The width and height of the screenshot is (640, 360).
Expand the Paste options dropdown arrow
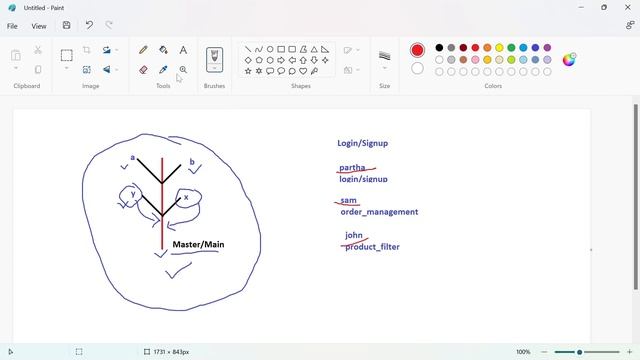[16, 68]
